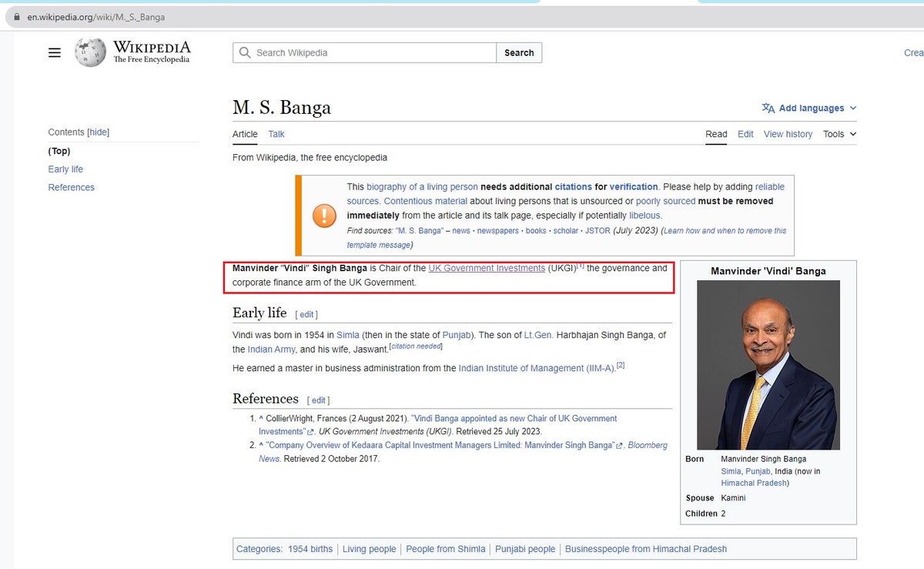This screenshot has width=924, height=569.
Task: Switch to the Article tab
Action: coord(245,134)
